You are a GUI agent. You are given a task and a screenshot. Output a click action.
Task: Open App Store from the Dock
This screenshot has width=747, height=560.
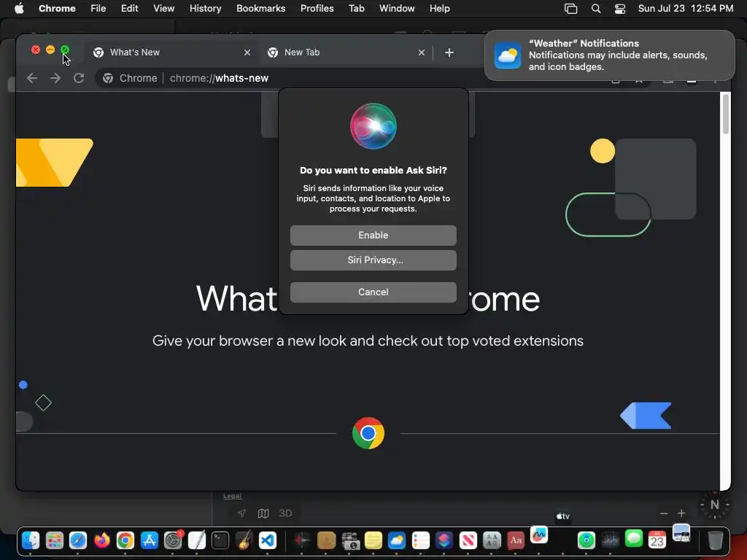click(149, 540)
